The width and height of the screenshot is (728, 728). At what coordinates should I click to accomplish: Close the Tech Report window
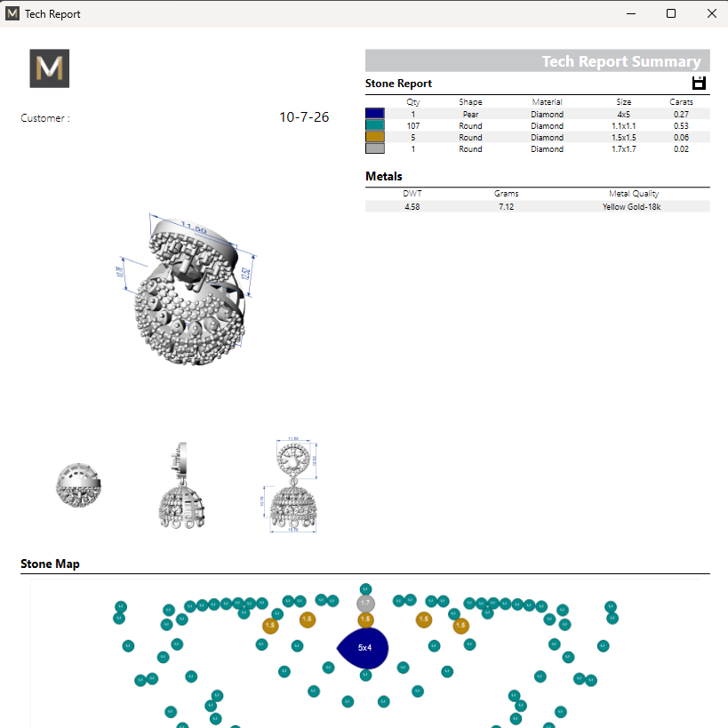tap(712, 13)
